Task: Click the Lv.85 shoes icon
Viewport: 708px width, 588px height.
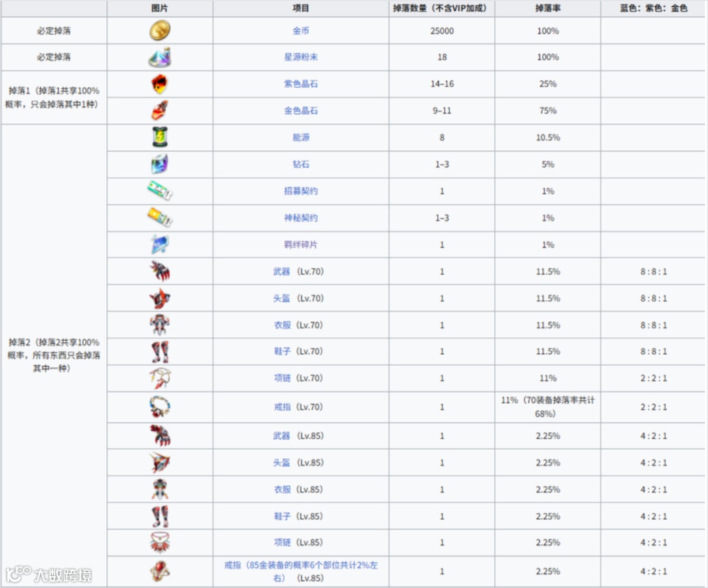Action: (x=160, y=516)
